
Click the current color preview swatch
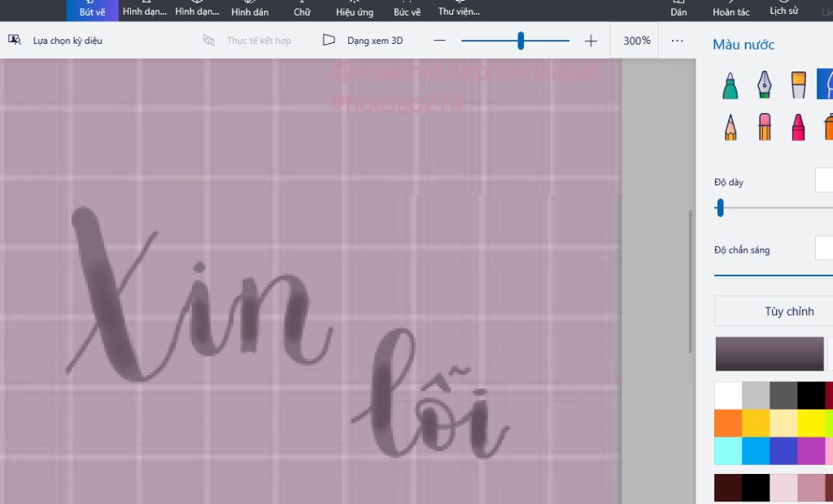[x=770, y=353]
